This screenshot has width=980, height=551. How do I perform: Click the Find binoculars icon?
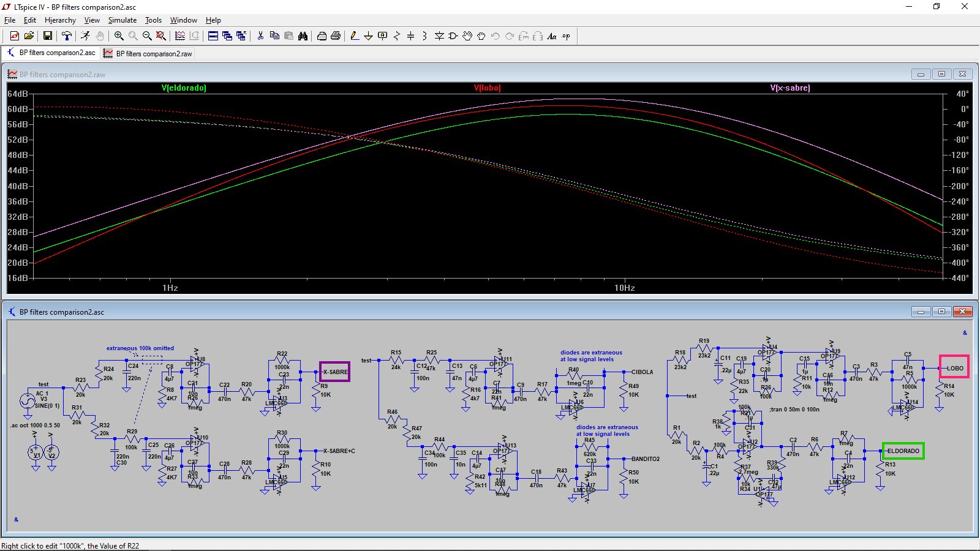tap(303, 36)
